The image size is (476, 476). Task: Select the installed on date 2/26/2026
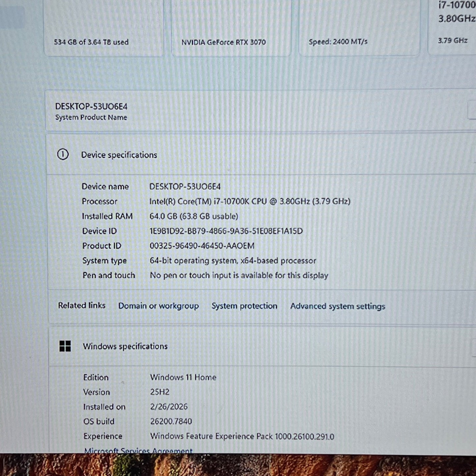(x=169, y=406)
